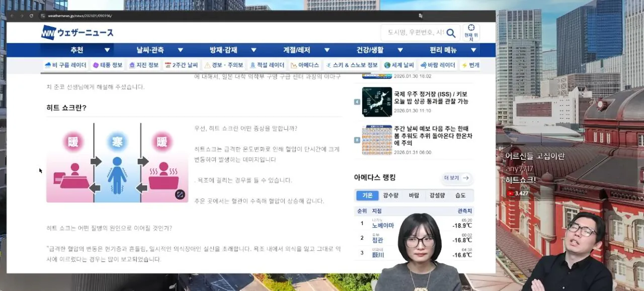Open the world weather globe shortcut

(x=399, y=65)
